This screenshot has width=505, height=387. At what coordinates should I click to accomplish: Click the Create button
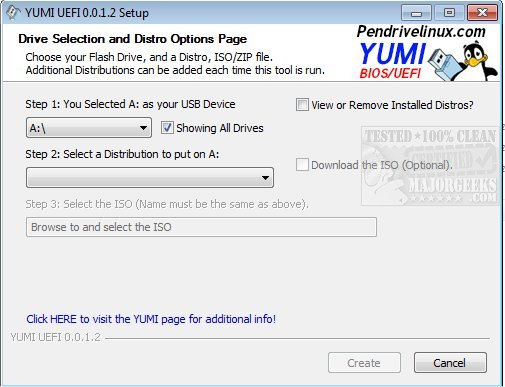[364, 363]
